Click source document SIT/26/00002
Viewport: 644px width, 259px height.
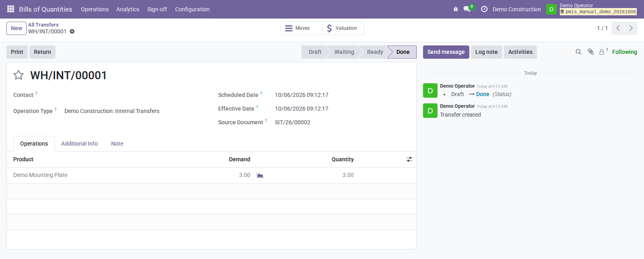coord(293,122)
